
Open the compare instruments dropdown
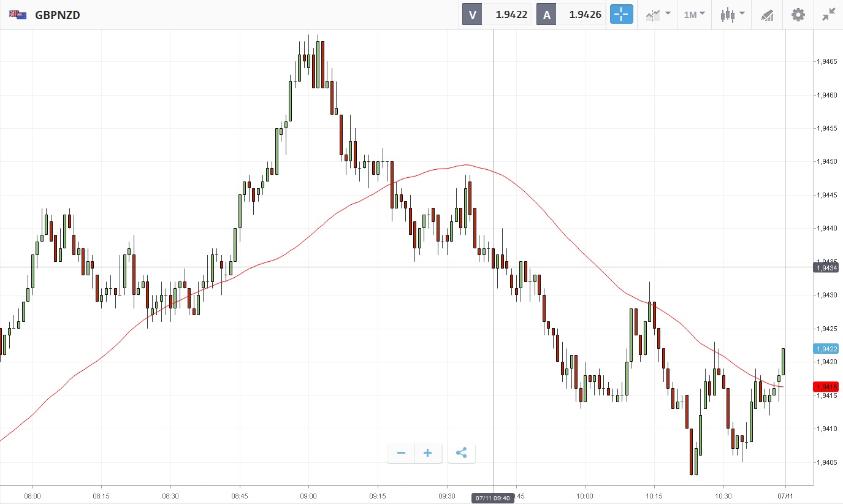[x=658, y=14]
